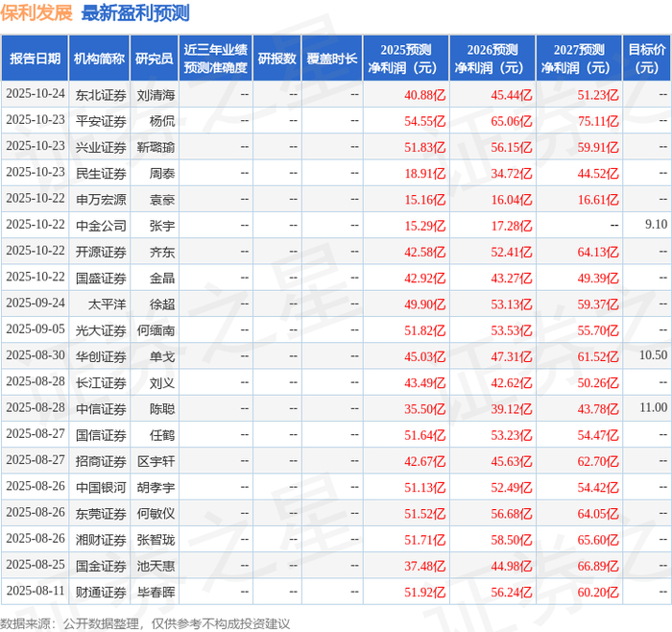The image size is (672, 632).
Task: Click the target price 10.50
Action: click(653, 355)
